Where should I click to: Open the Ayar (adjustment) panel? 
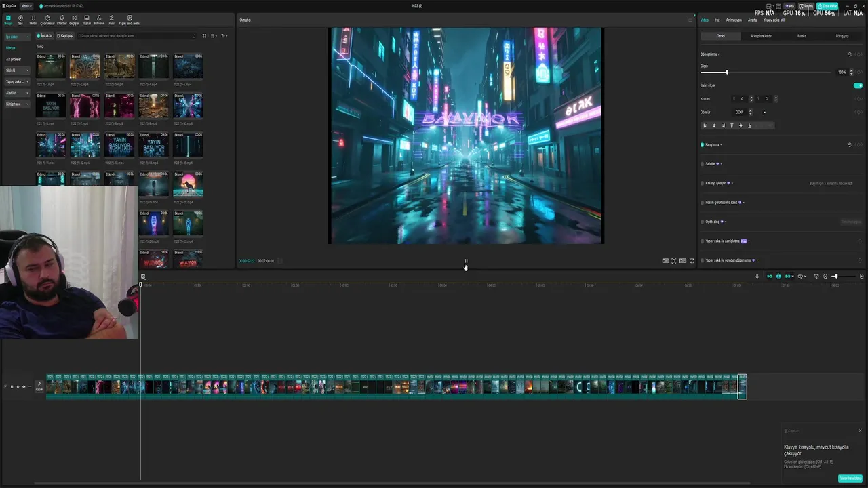(111, 20)
